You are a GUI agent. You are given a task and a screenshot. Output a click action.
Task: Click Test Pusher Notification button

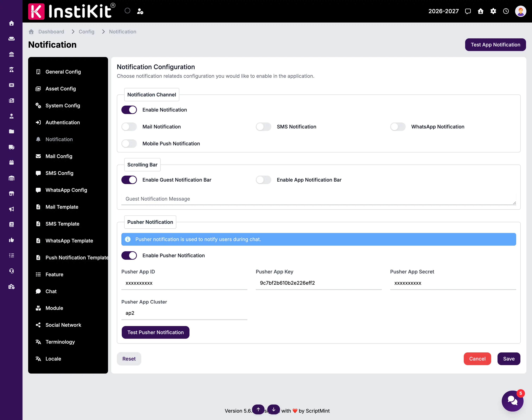[x=155, y=332]
